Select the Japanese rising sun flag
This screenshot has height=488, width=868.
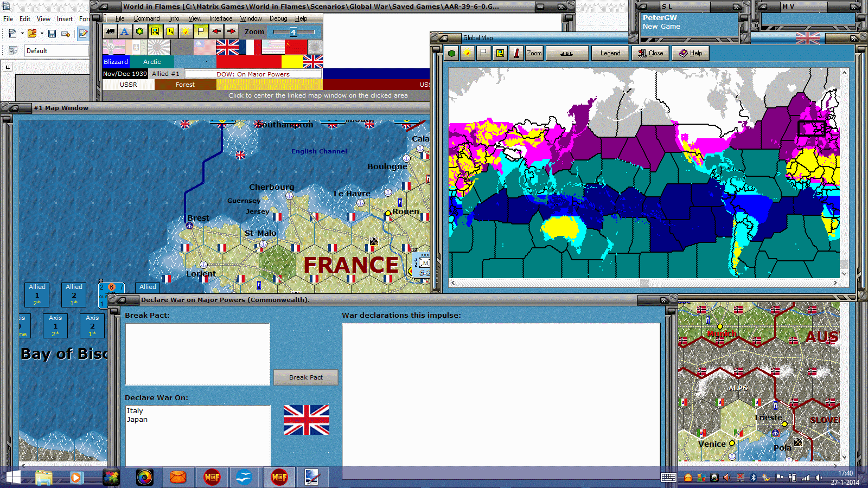(x=159, y=47)
